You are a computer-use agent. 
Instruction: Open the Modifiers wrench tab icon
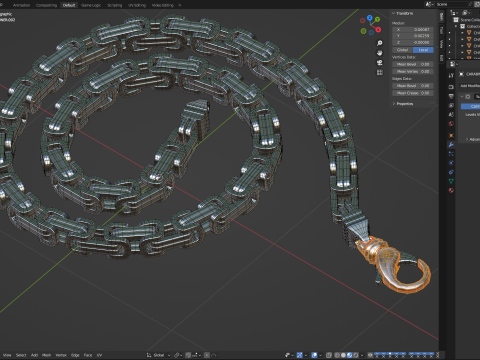click(x=451, y=145)
